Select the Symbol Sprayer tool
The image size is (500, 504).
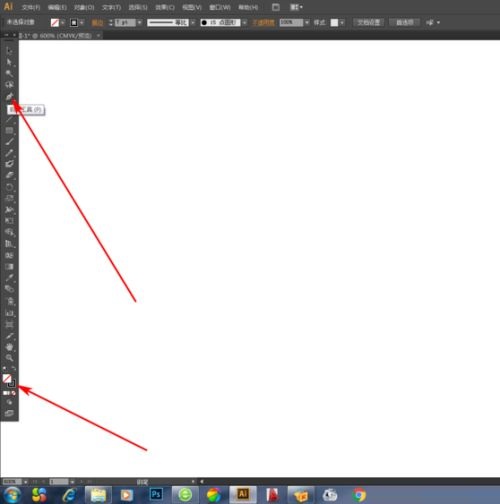[9, 301]
